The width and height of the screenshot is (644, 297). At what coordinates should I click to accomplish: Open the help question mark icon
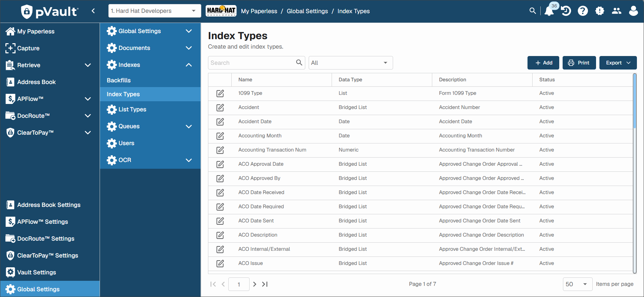pos(583,11)
